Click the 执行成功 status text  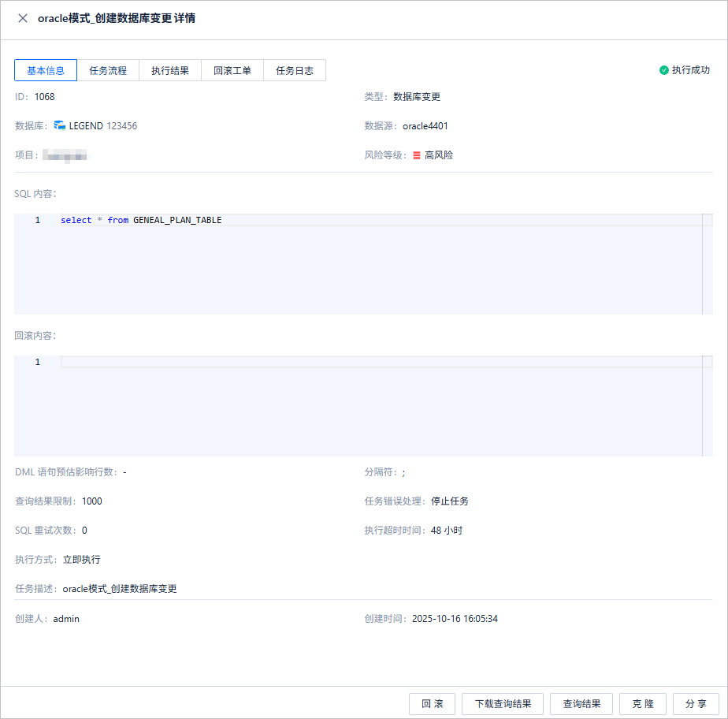[x=691, y=70]
